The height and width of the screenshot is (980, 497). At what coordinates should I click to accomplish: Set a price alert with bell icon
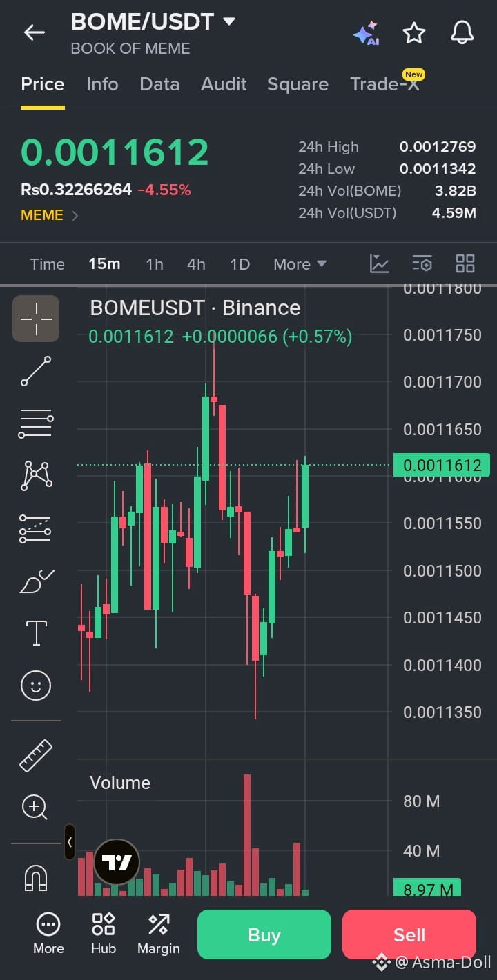[x=462, y=32]
